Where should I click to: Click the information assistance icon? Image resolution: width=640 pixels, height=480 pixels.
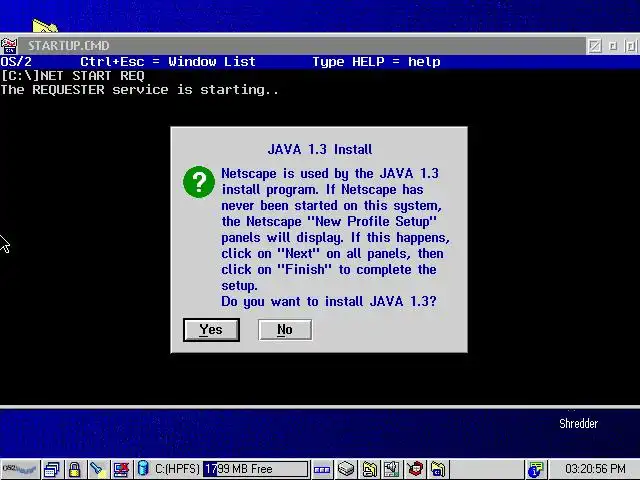coord(536,469)
